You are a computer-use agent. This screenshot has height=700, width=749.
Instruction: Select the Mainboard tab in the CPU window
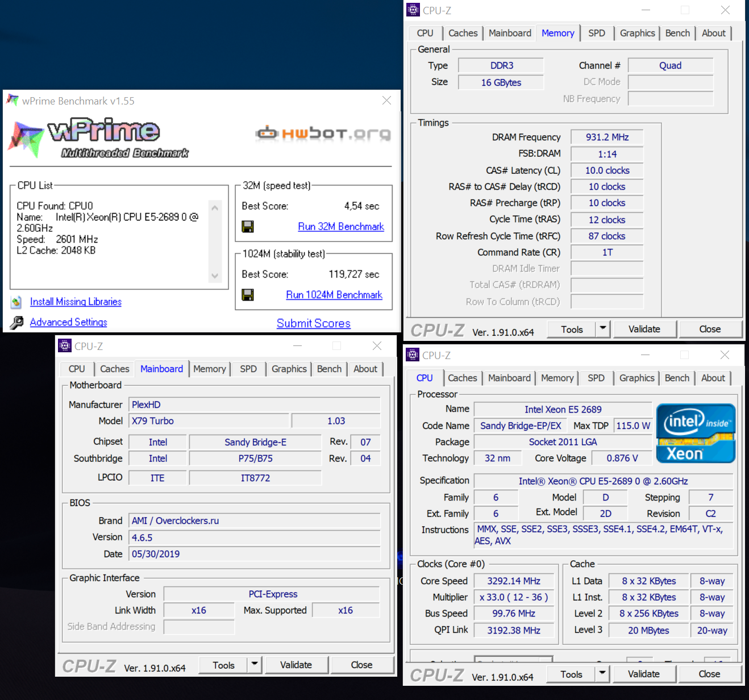tap(509, 378)
